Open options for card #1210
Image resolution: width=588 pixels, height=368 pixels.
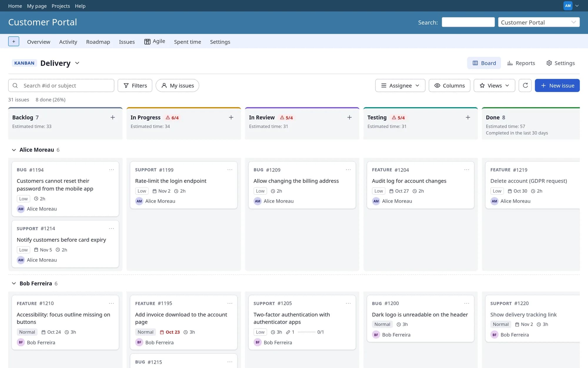click(111, 303)
